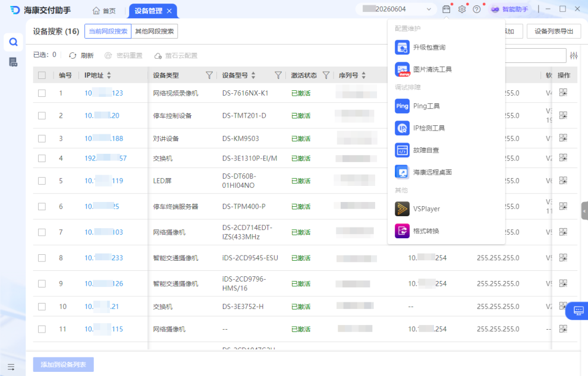588x376 pixels.
Task: Check the row 2 device checkbox
Action: [x=42, y=116]
